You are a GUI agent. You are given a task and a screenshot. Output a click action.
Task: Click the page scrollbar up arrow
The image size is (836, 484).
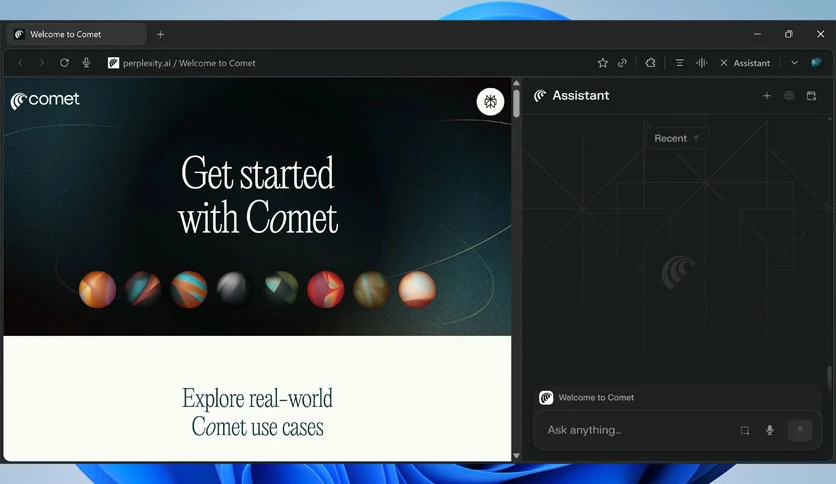click(x=516, y=83)
